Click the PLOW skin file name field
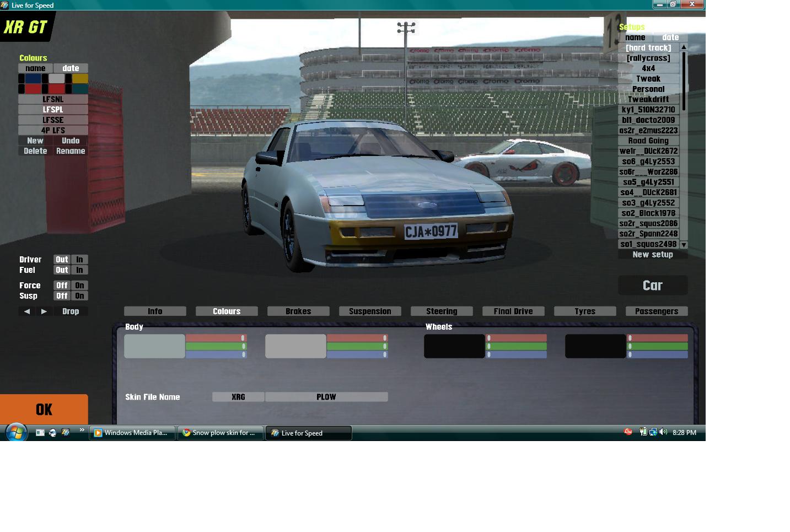Screen dimensions: 790x532 click(326, 397)
